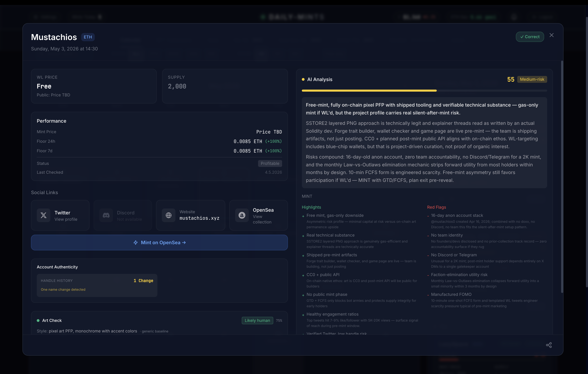Click the 'Public: Price TBD' note
Image resolution: width=588 pixels, height=374 pixels.
tap(53, 95)
